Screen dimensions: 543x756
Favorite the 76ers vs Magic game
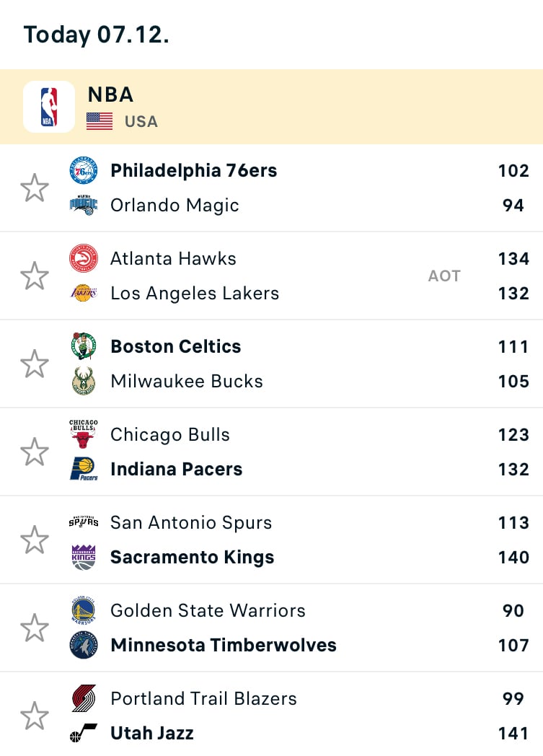click(35, 188)
